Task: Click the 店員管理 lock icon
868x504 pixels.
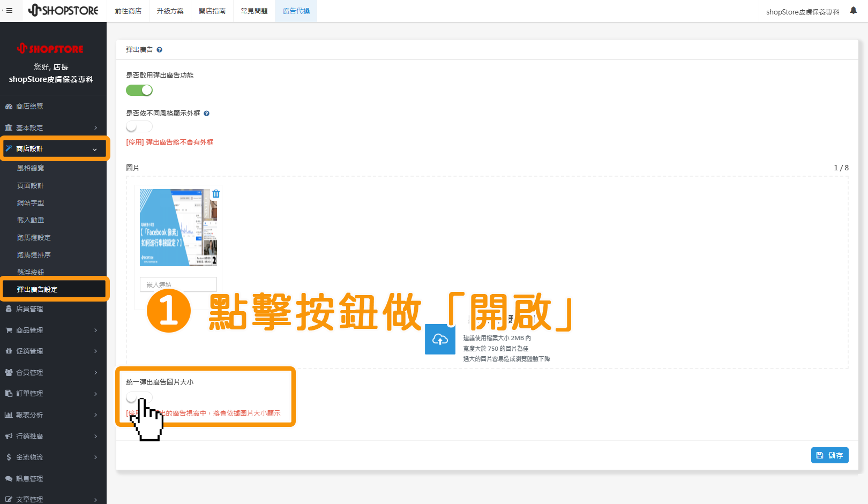Action: coord(9,309)
